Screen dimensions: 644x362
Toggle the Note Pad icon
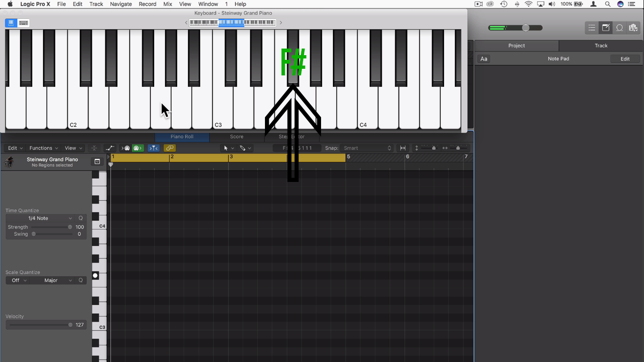click(606, 28)
